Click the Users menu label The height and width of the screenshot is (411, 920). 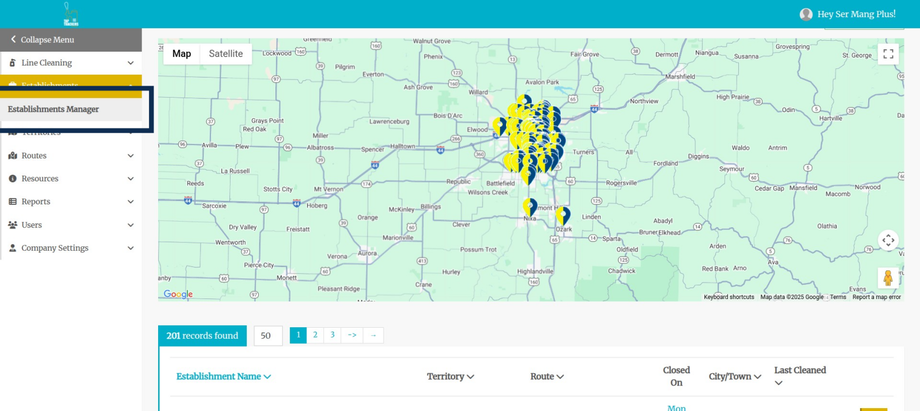click(32, 225)
